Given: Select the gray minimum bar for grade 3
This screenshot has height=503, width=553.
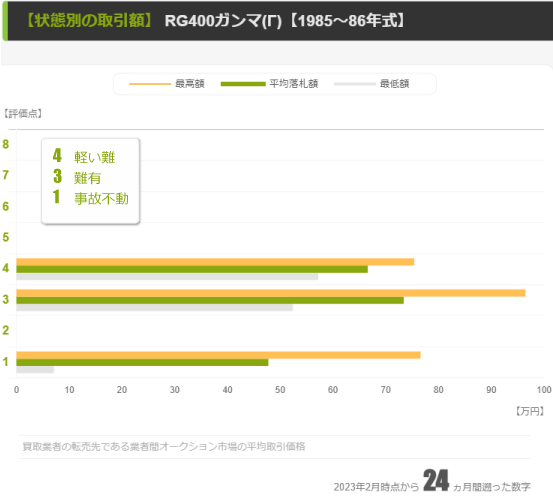Looking at the screenshot, I should 154,308.
